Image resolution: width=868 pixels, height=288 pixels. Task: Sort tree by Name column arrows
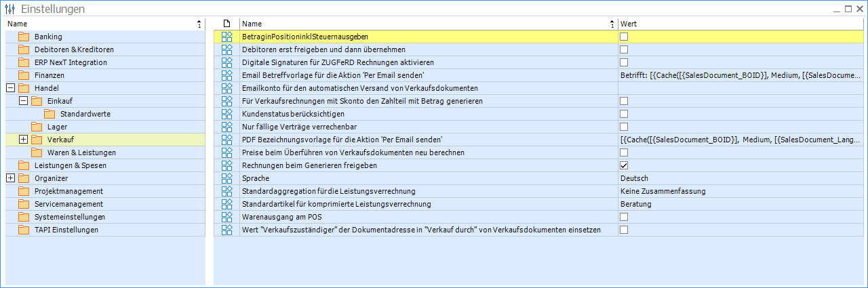pyautogui.click(x=199, y=24)
